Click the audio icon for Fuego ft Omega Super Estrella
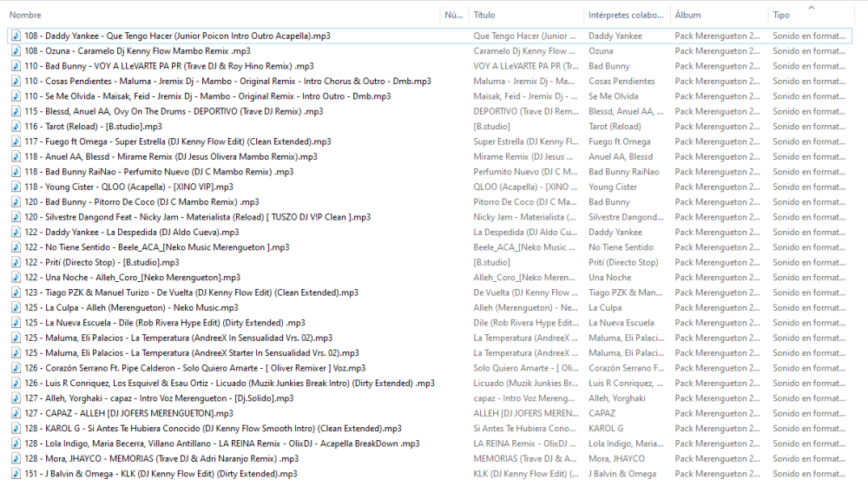The image size is (868, 499). click(16, 141)
